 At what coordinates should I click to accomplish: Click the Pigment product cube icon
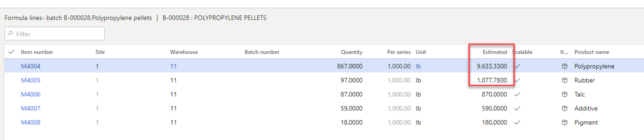click(x=564, y=122)
